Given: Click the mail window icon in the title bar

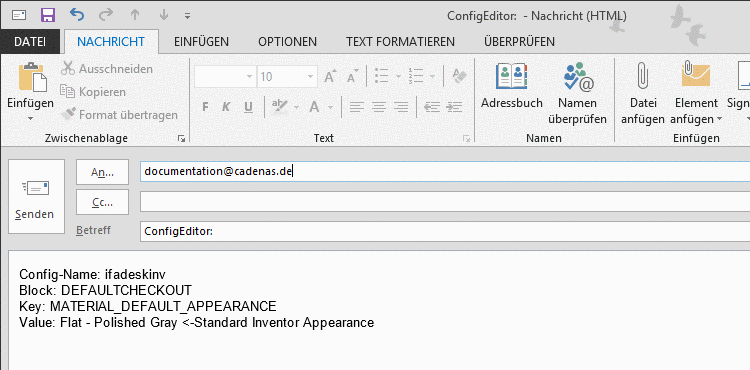Looking at the screenshot, I should click(x=19, y=15).
